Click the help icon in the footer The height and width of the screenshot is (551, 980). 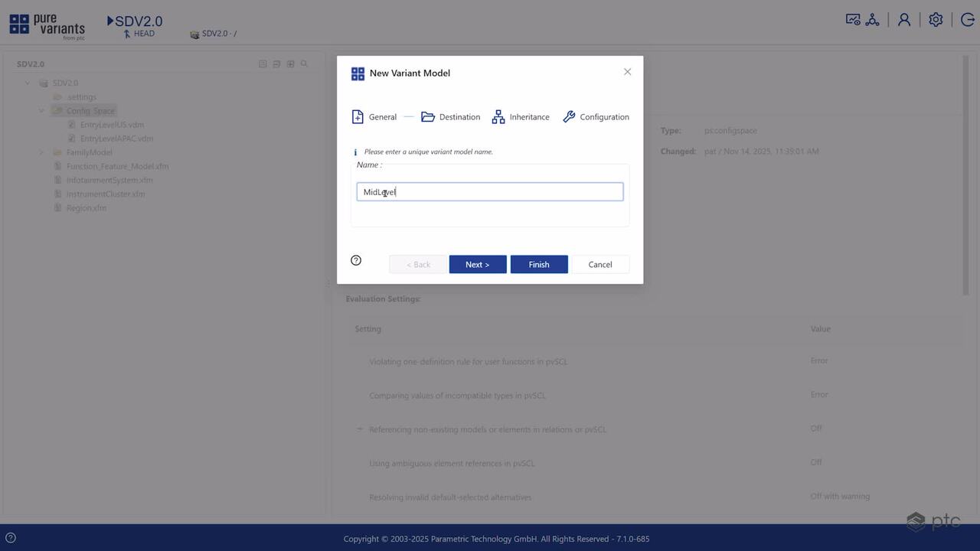pyautogui.click(x=11, y=538)
